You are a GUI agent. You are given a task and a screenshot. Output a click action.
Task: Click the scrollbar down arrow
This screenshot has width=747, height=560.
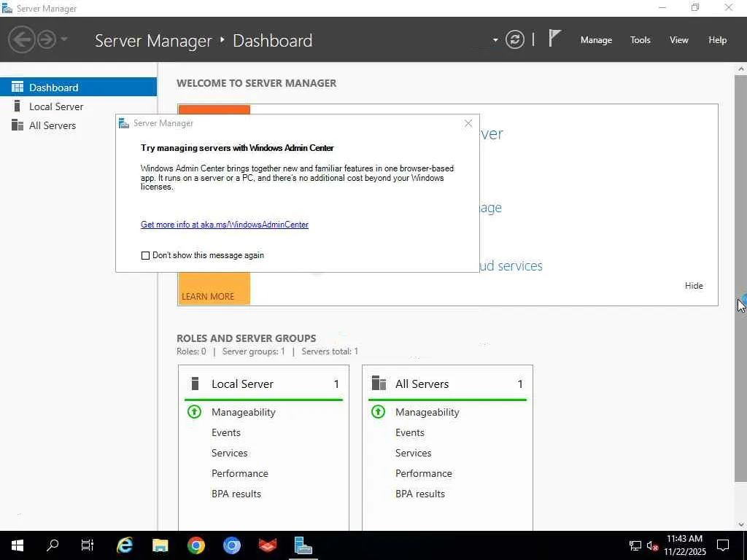click(x=741, y=524)
